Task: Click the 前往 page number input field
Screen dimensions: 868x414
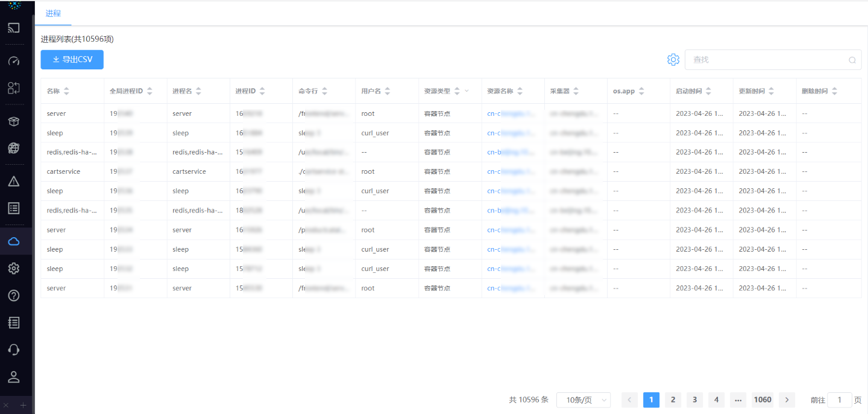Action: 839,400
